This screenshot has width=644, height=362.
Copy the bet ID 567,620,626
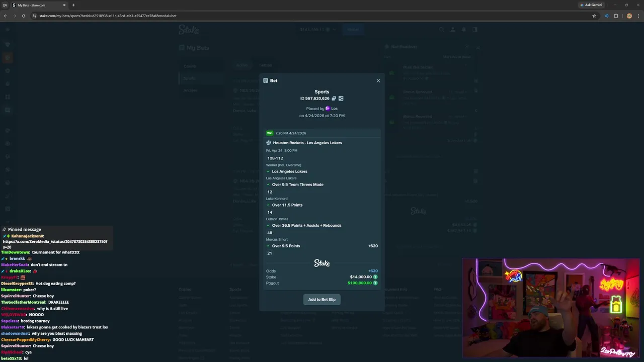point(334,99)
